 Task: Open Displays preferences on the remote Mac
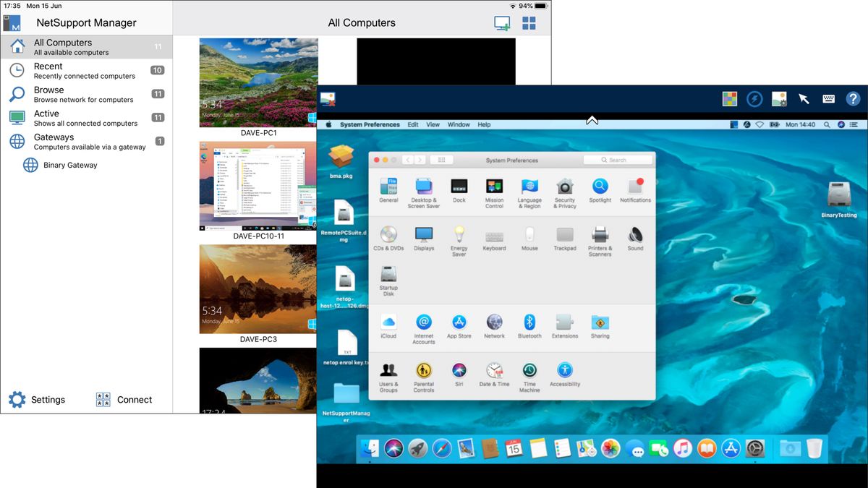coord(423,235)
